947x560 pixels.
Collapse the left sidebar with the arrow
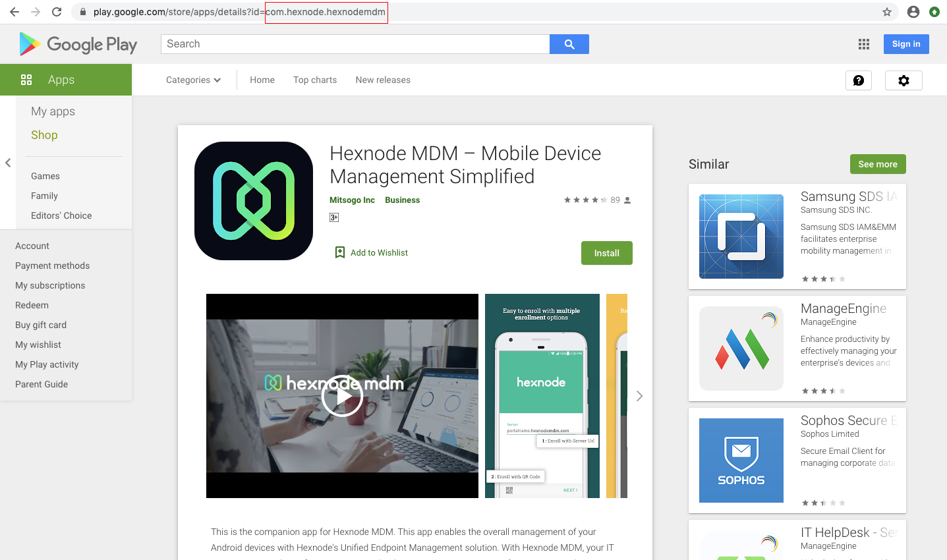click(x=8, y=163)
